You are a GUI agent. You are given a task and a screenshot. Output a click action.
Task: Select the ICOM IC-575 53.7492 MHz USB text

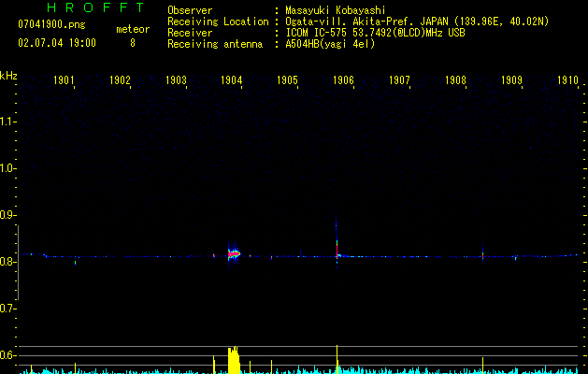(x=375, y=33)
